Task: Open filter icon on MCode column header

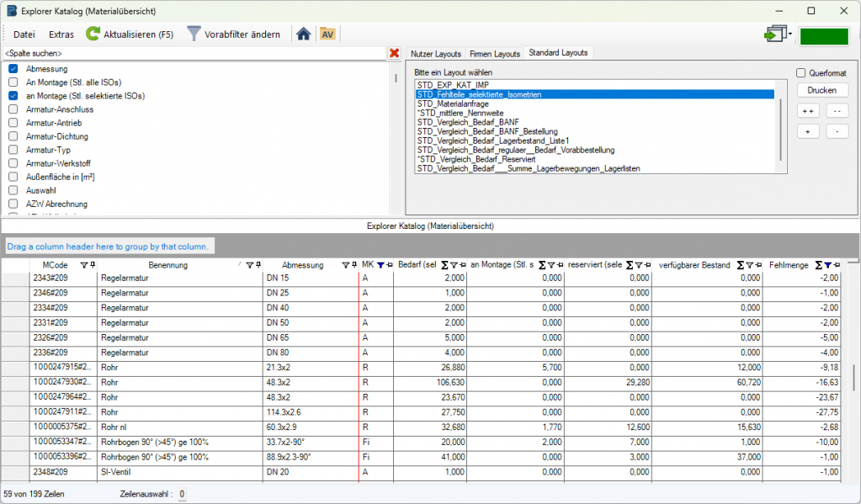Action: pos(83,265)
